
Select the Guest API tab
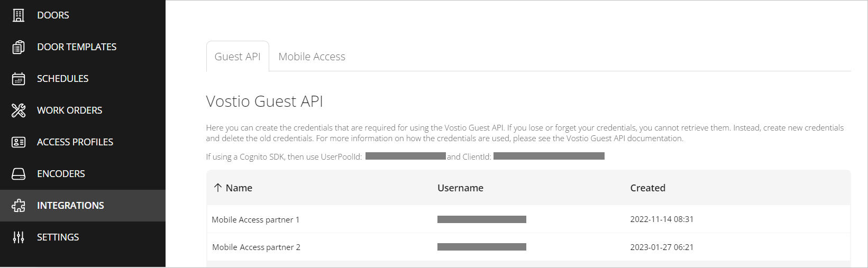tap(237, 57)
